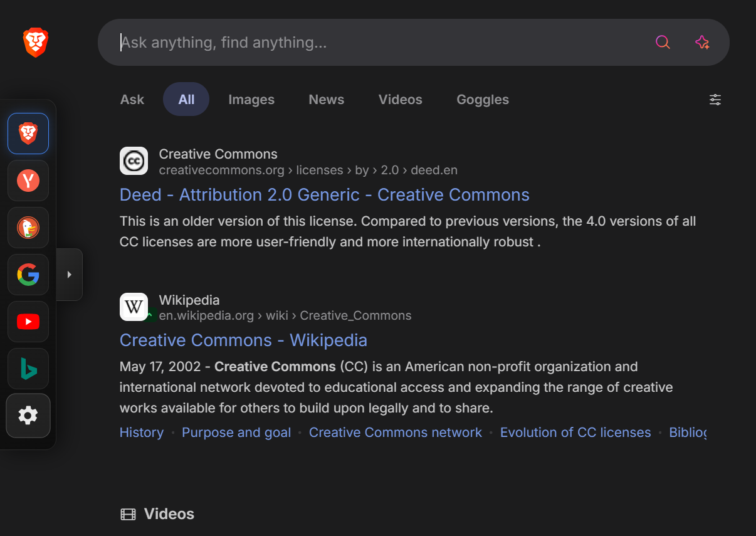This screenshot has width=756, height=536.
Task: Open Evolution of CC licenses sublink
Action: click(x=575, y=433)
